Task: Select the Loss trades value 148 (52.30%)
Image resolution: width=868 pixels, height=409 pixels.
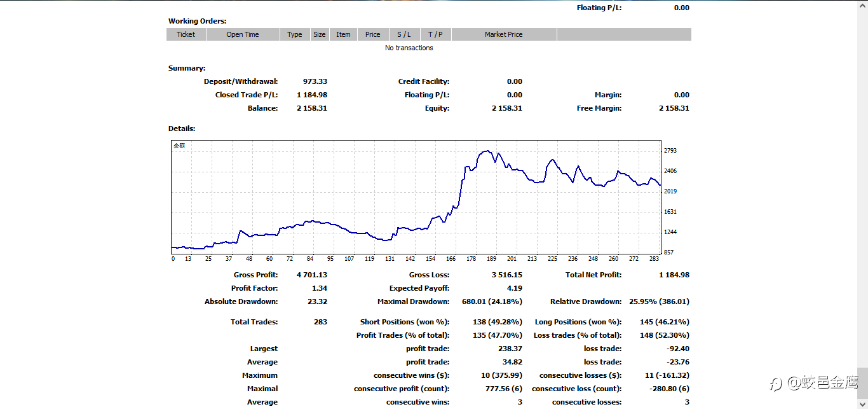Action: (665, 335)
